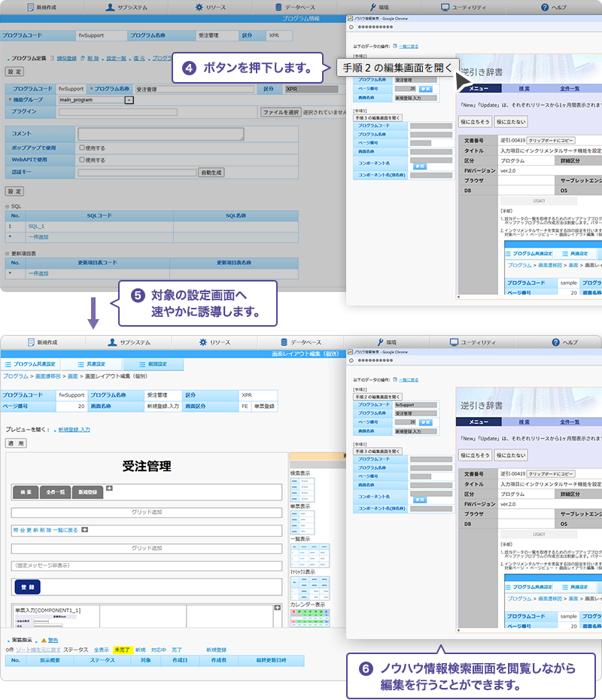Click database icon of データベース in upper menu bar
This screenshot has height=700, width=602.
(x=278, y=7)
